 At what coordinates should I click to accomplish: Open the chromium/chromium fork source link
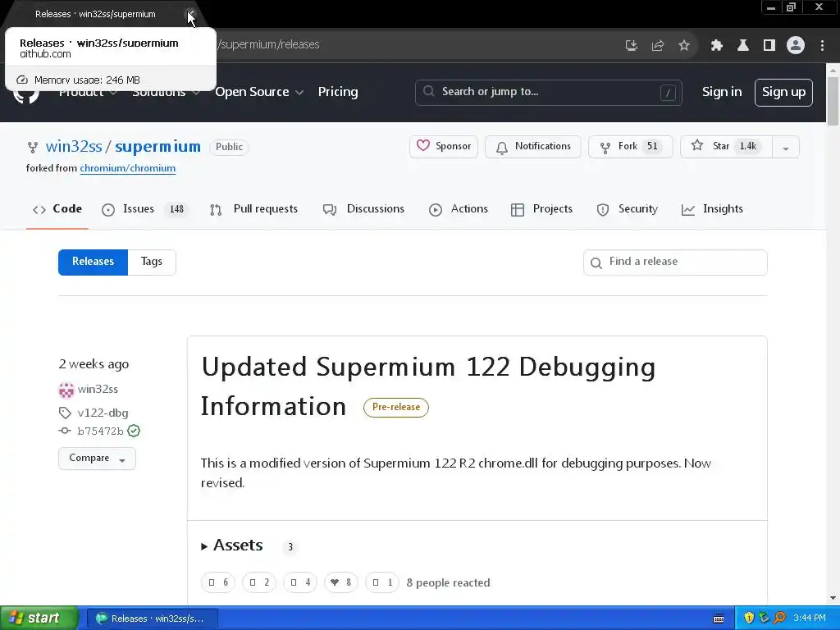tap(127, 168)
